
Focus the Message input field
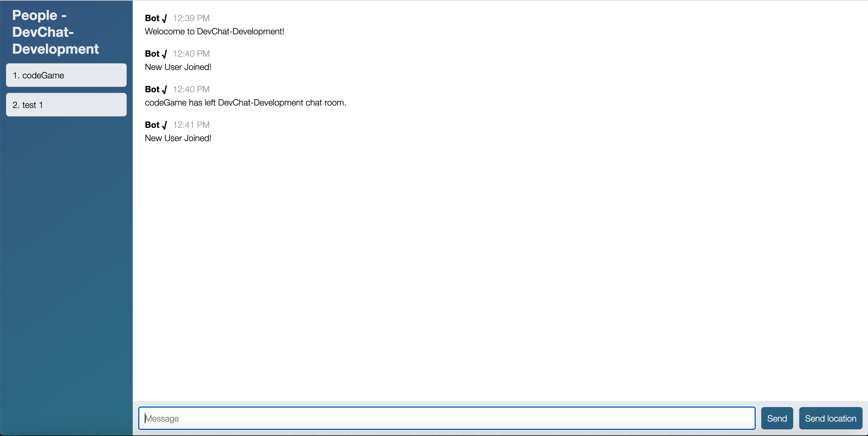click(446, 418)
